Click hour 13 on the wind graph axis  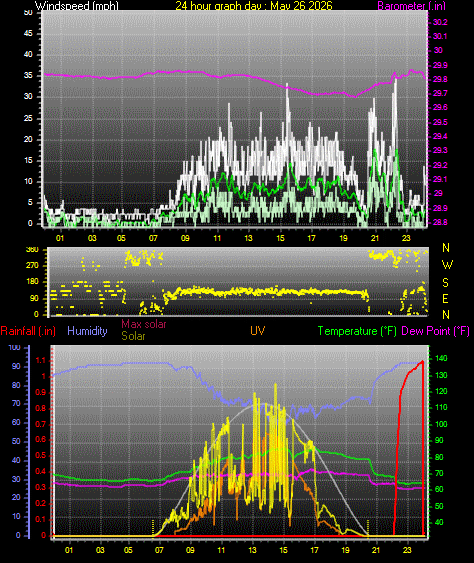248,238
